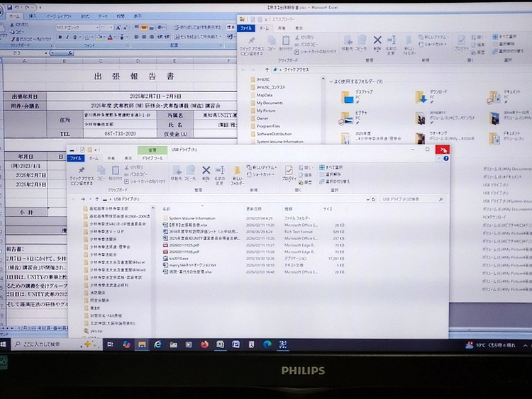Click Paste icon in USB drive window ribbon
Viewport: 532px width, 399px height.
pos(116,173)
